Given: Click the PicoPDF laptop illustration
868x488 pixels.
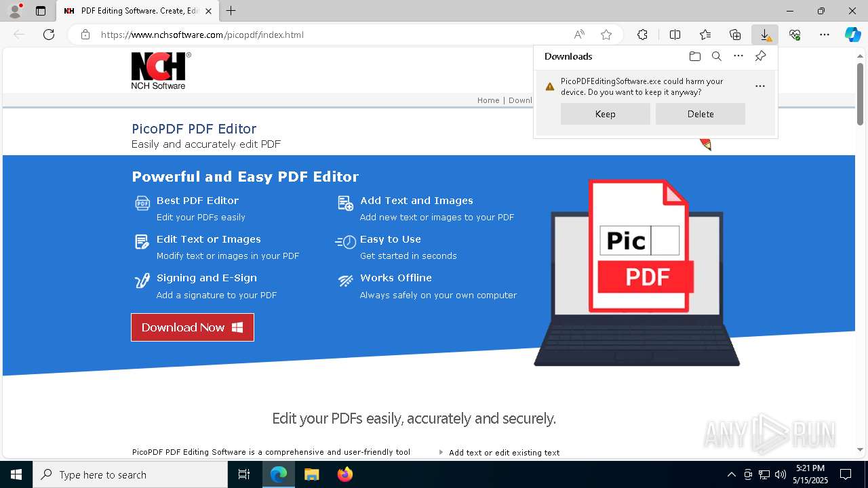Looking at the screenshot, I should click(637, 272).
